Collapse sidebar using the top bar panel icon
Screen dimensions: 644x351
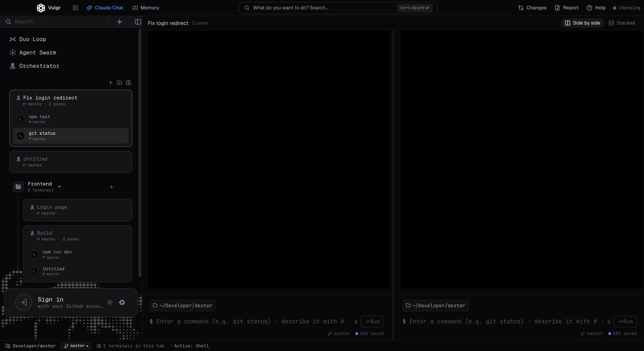[75, 8]
